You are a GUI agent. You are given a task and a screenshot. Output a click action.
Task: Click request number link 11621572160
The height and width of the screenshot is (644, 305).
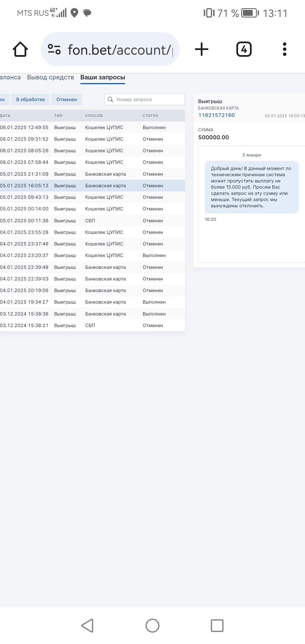(x=217, y=115)
